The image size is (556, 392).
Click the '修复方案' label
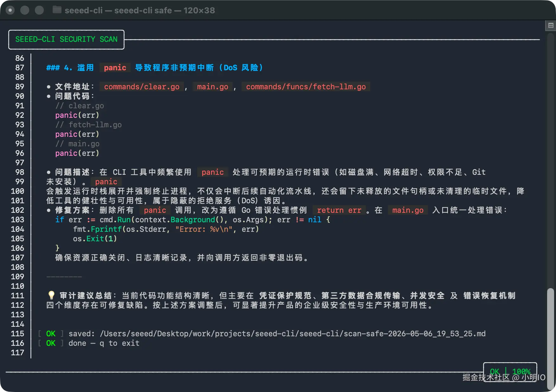[72, 210]
